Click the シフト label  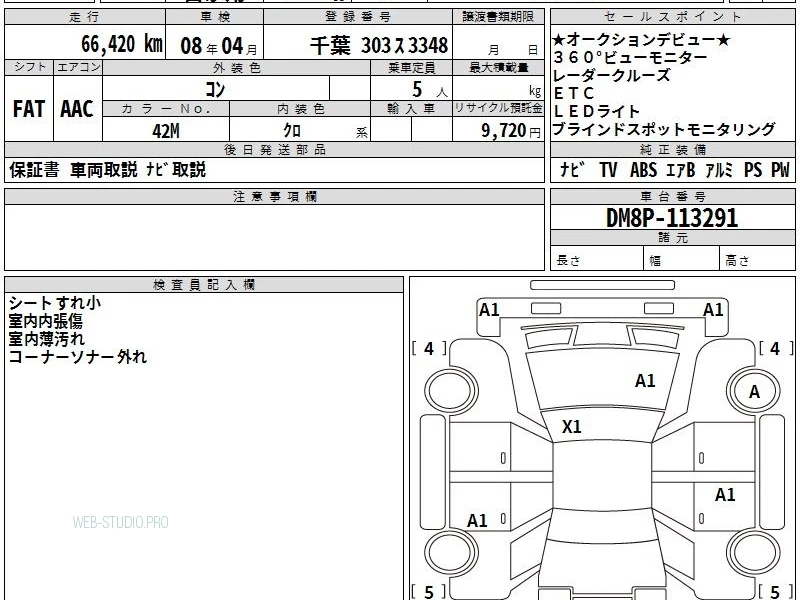(x=29, y=67)
